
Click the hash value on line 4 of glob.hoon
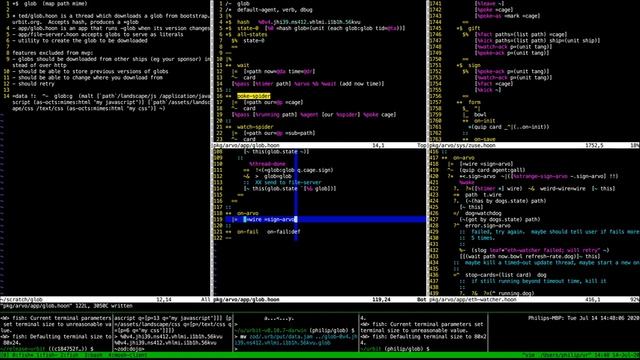[309, 22]
